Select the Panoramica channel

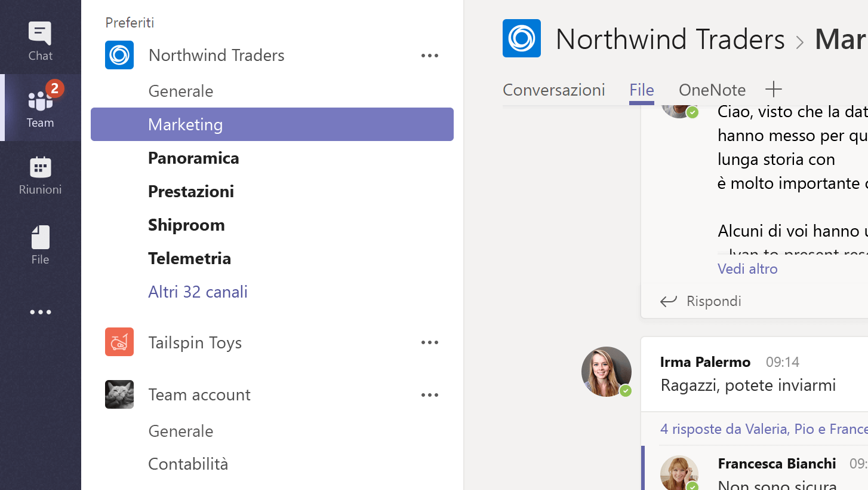click(193, 158)
